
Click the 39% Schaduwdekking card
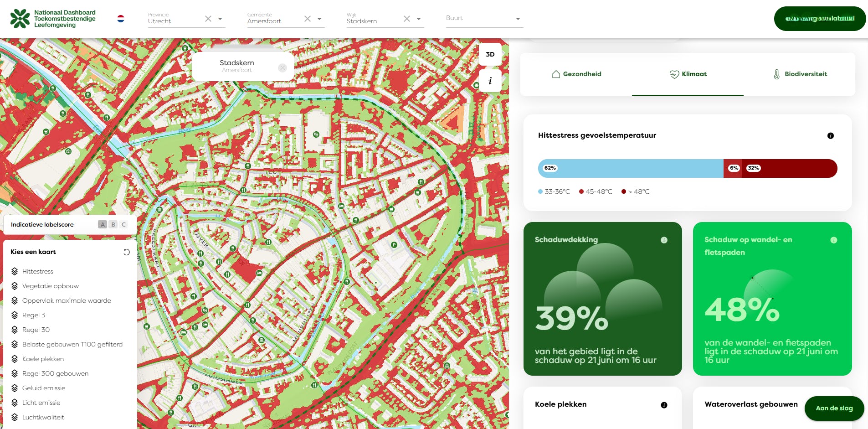click(603, 299)
